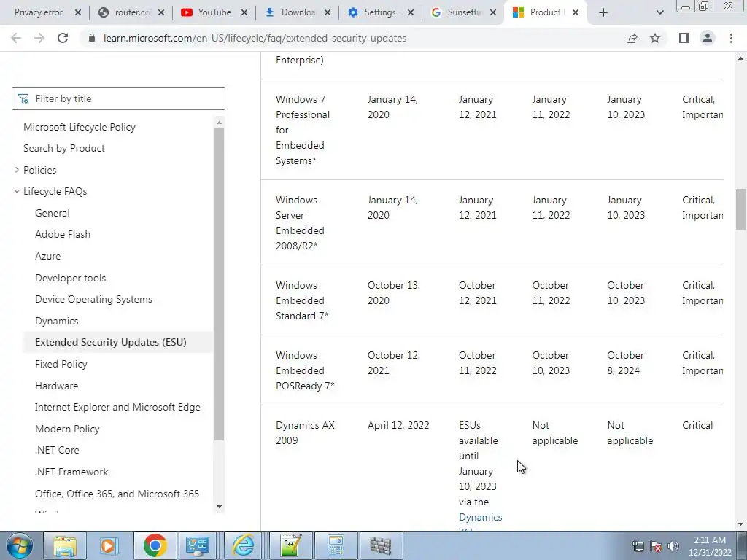
Task: Go back with the browser back arrow
Action: point(16,38)
